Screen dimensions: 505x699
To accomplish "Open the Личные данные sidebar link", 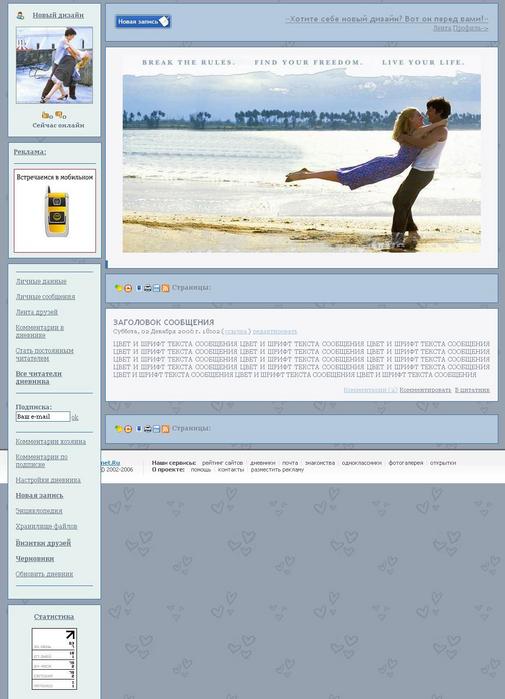I will 41,281.
